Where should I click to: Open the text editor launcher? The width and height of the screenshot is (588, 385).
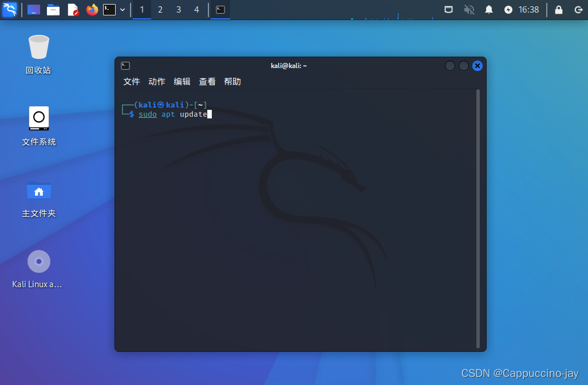(x=73, y=9)
